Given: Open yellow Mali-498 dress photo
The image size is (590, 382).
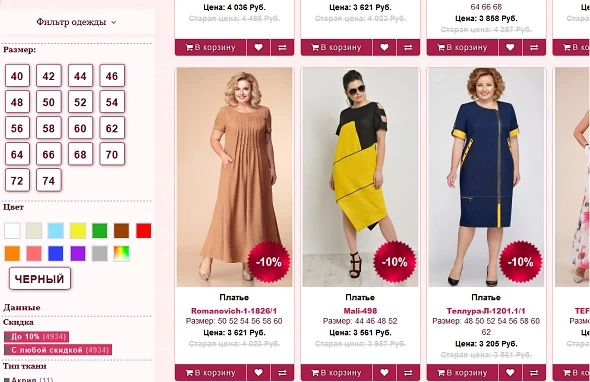Looking at the screenshot, I should point(360,177).
